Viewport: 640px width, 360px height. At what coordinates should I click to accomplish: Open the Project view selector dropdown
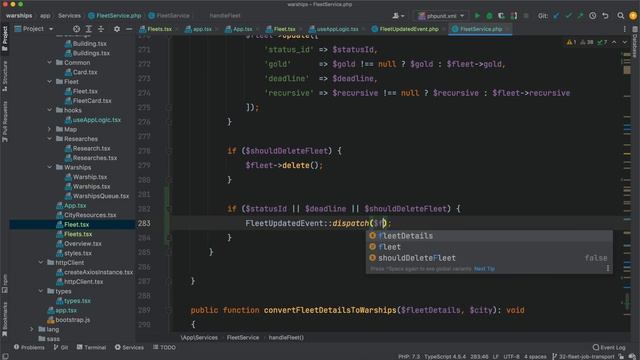click(34, 29)
